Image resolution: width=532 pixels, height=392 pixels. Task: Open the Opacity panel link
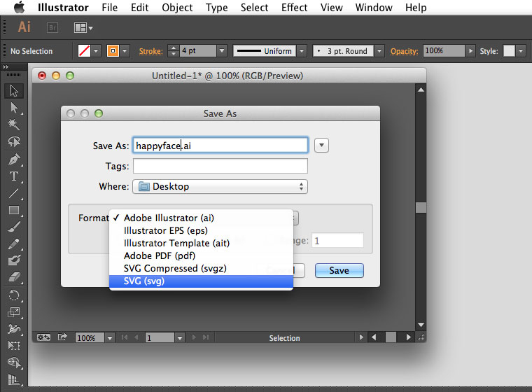pos(404,51)
